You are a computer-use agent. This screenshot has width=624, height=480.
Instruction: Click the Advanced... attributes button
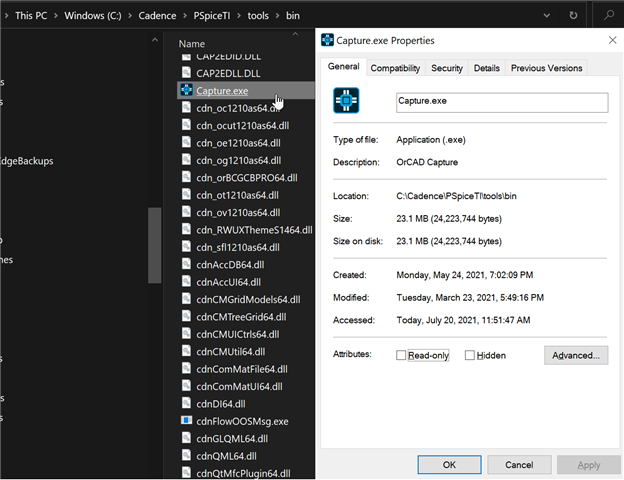(575, 355)
